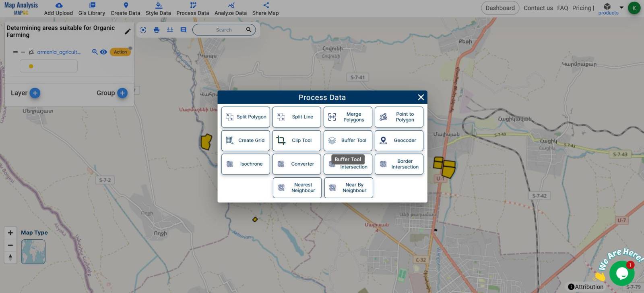Viewport: 644px width, 293px height.
Task: Click the Map Analysis MAPOG logo
Action: pyautogui.click(x=21, y=8)
